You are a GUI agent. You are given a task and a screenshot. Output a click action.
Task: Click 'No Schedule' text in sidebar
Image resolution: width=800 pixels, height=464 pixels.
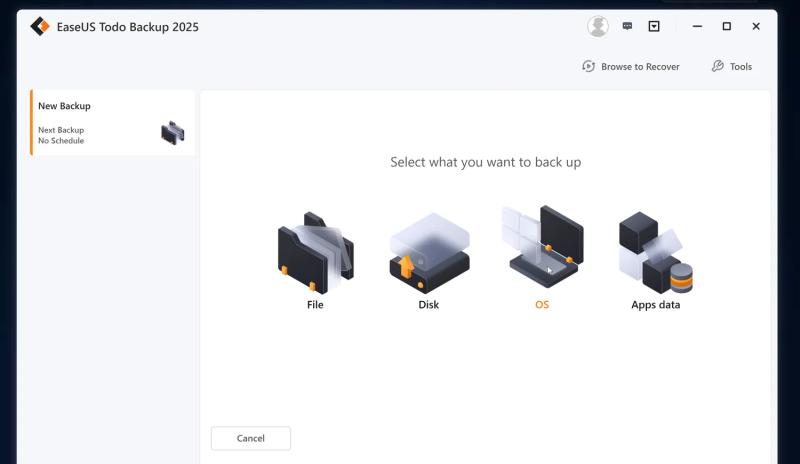point(61,141)
